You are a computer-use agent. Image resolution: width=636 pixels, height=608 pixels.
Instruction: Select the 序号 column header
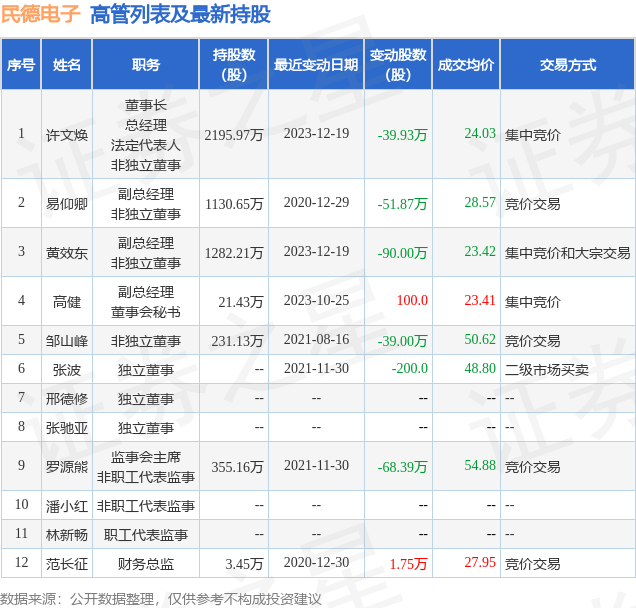click(x=21, y=65)
